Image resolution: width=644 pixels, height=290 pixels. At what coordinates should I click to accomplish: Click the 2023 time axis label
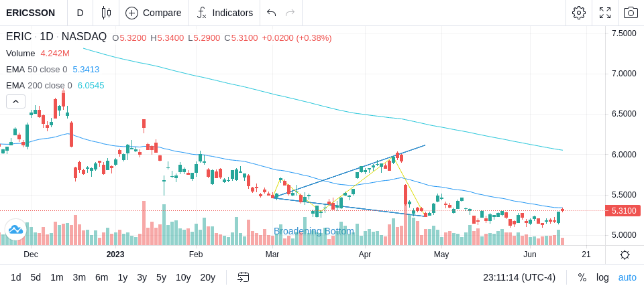click(115, 255)
